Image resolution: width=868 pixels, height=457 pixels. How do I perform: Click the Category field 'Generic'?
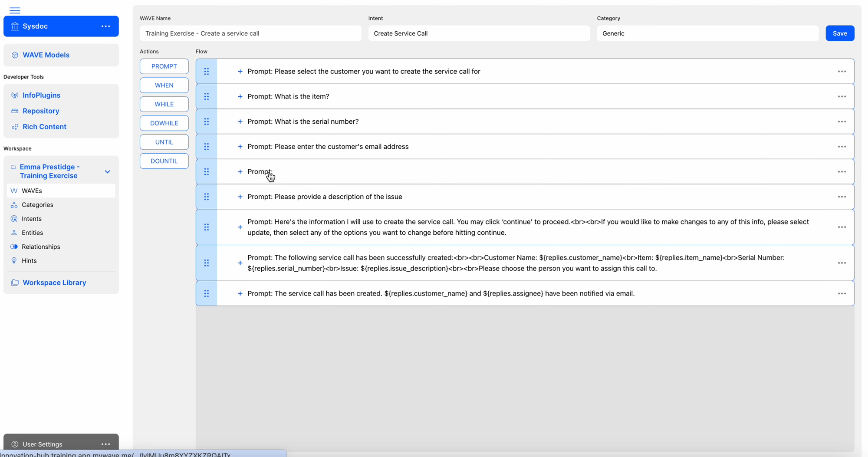(x=707, y=33)
